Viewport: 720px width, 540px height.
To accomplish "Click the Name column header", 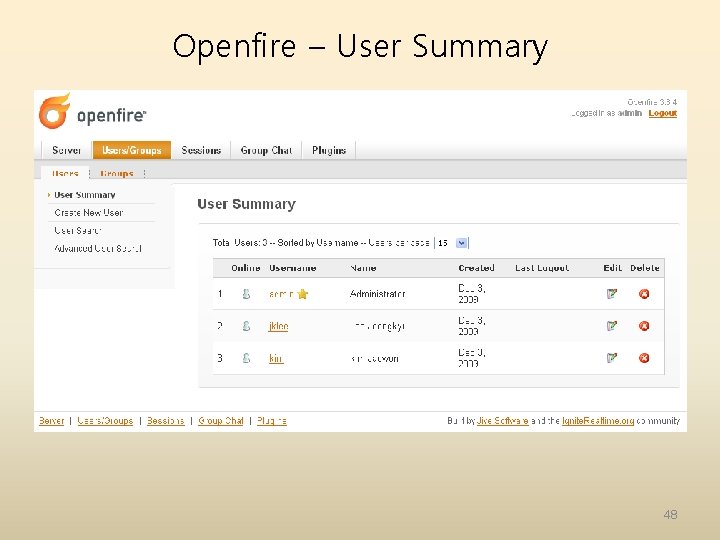I will tap(363, 268).
